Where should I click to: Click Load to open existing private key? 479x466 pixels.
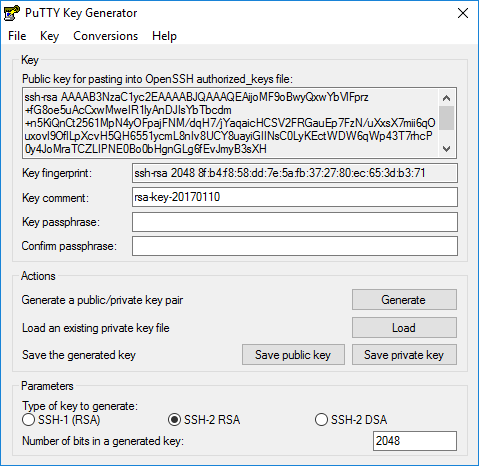click(x=404, y=328)
